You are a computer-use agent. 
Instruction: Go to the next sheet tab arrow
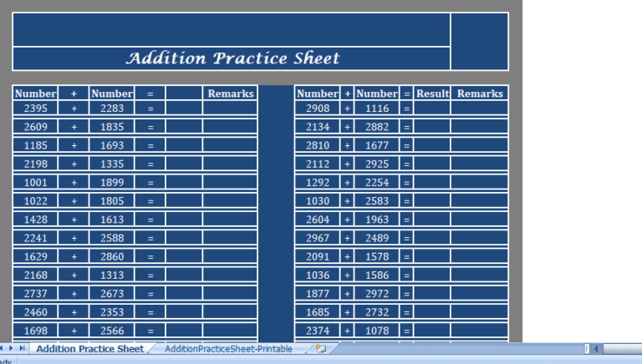point(11,348)
